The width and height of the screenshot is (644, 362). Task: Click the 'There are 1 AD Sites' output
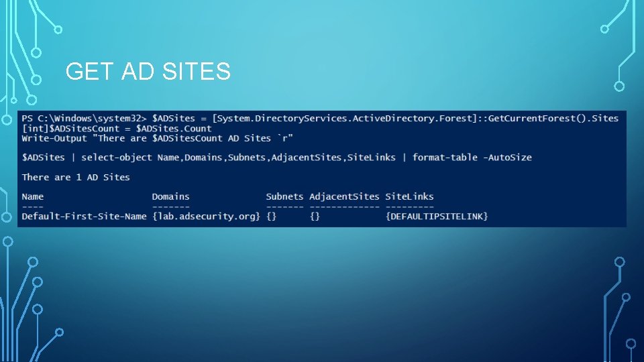[x=76, y=177]
